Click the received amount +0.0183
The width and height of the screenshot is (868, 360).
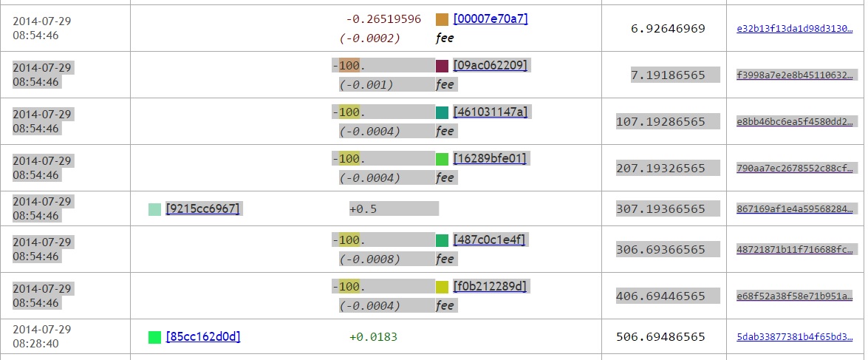(374, 337)
